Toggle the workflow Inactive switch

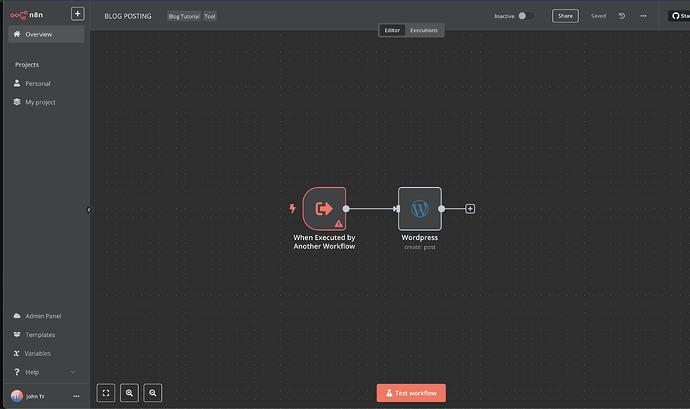coord(526,16)
